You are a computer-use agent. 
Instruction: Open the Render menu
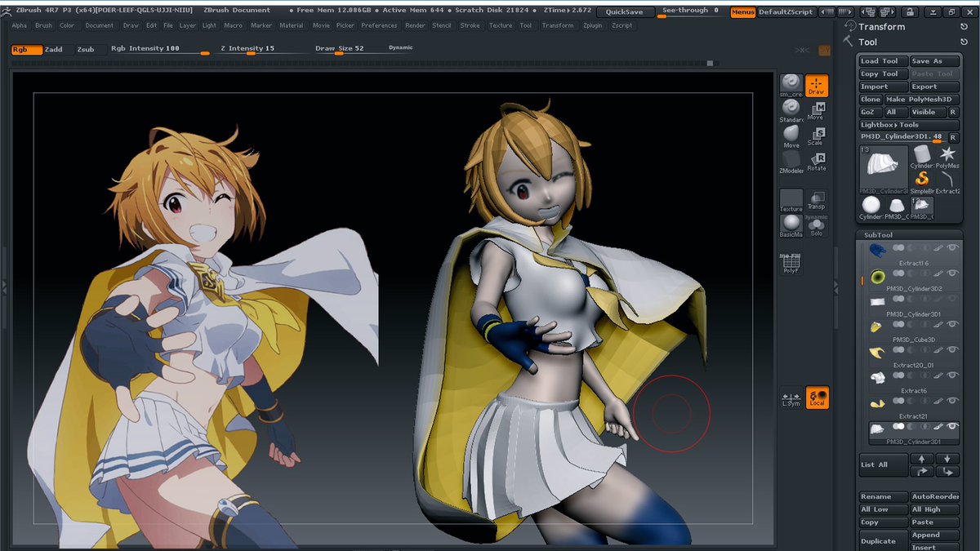[x=415, y=25]
